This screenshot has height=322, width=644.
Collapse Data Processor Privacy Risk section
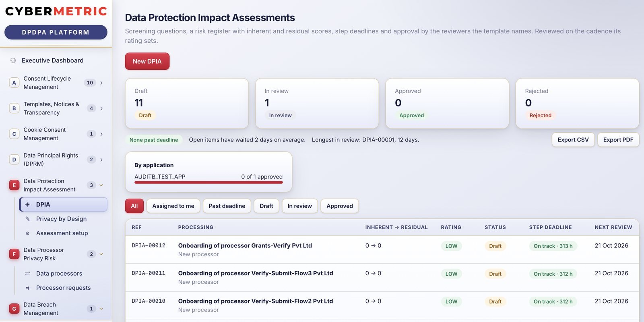(x=101, y=254)
